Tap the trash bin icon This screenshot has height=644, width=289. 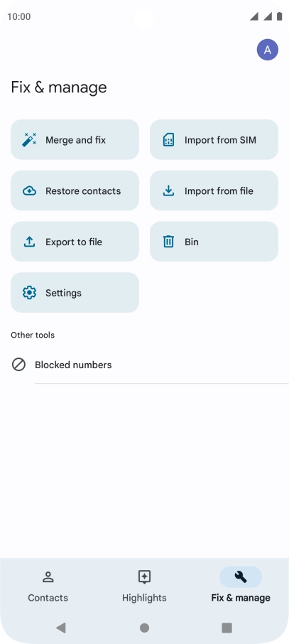pyautogui.click(x=168, y=242)
